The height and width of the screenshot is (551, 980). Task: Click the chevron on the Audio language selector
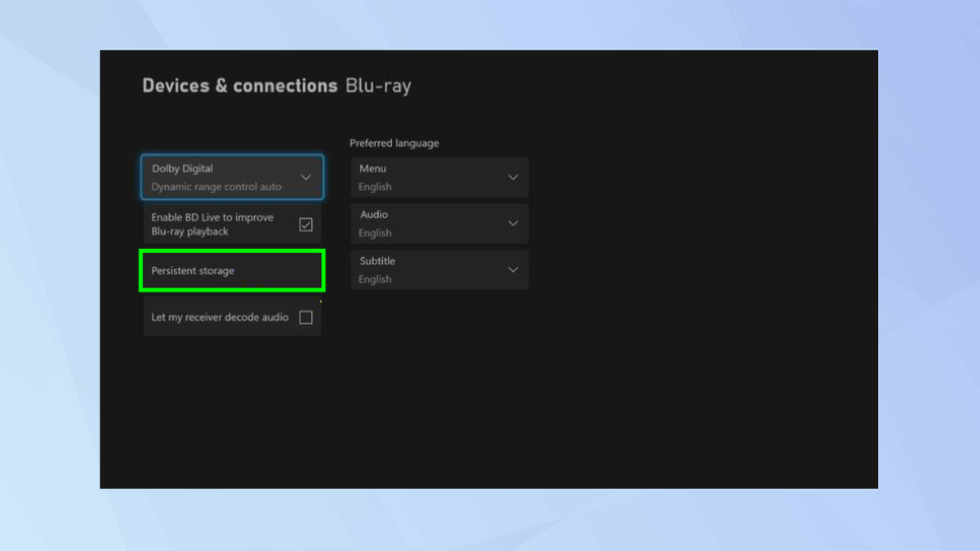(x=514, y=223)
